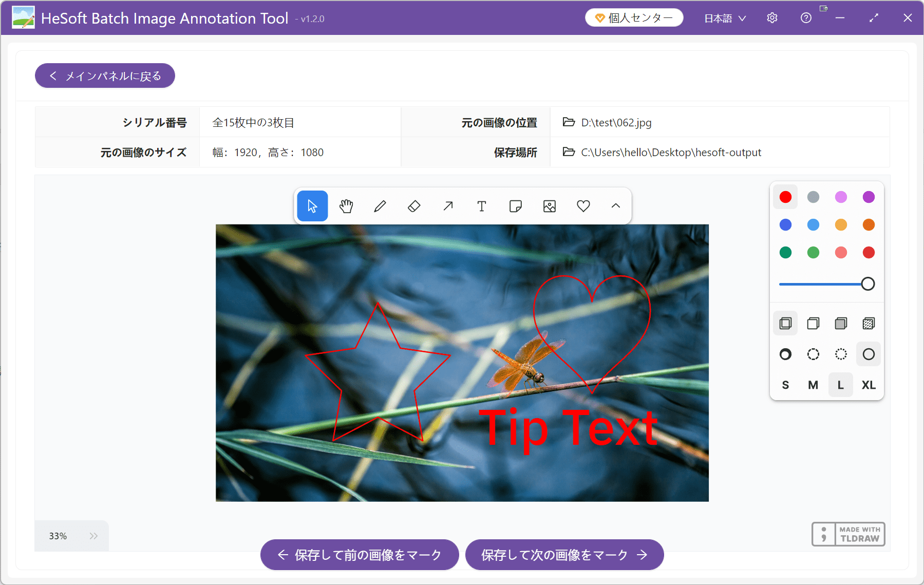This screenshot has width=924, height=585.
Task: Click 保存して前の画像をマーク button
Action: click(x=360, y=555)
